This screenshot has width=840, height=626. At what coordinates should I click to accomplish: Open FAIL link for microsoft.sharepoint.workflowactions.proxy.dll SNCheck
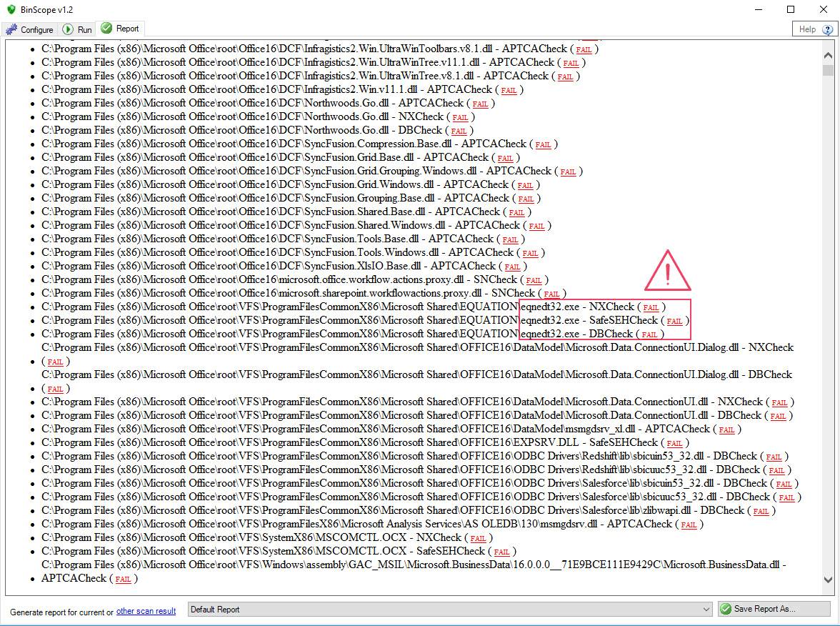click(x=551, y=294)
